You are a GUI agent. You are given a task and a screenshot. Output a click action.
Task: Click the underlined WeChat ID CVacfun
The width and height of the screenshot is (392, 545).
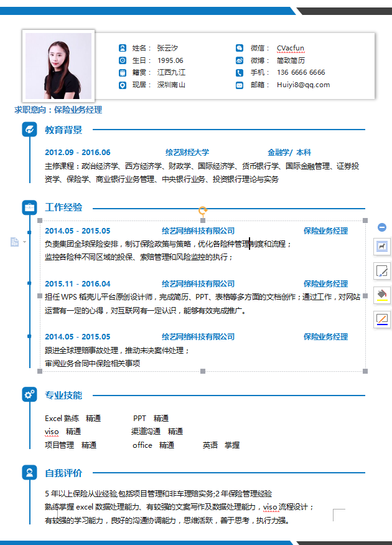click(x=291, y=48)
